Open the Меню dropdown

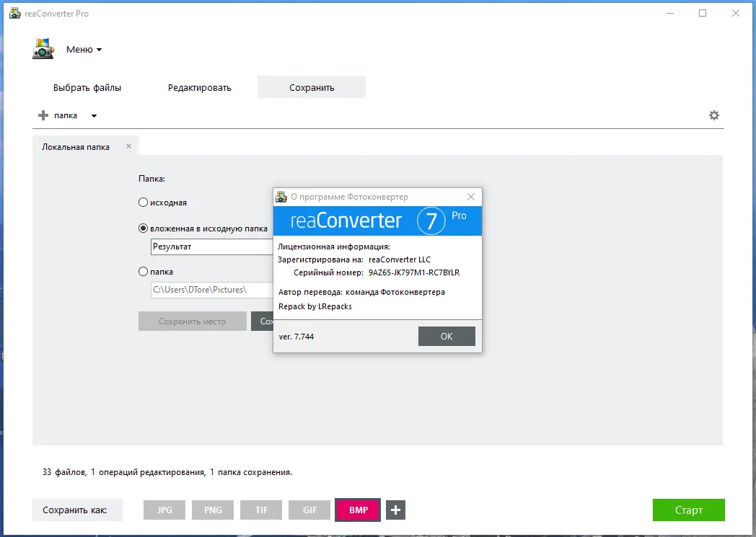tap(84, 49)
